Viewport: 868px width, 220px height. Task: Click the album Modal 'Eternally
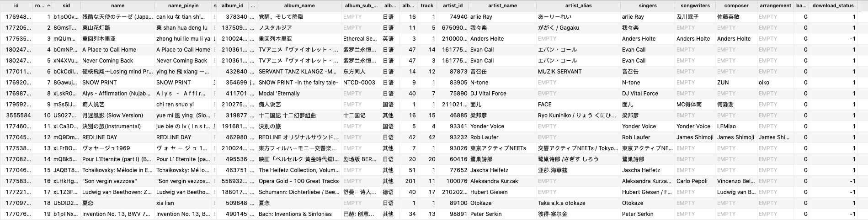(279, 94)
